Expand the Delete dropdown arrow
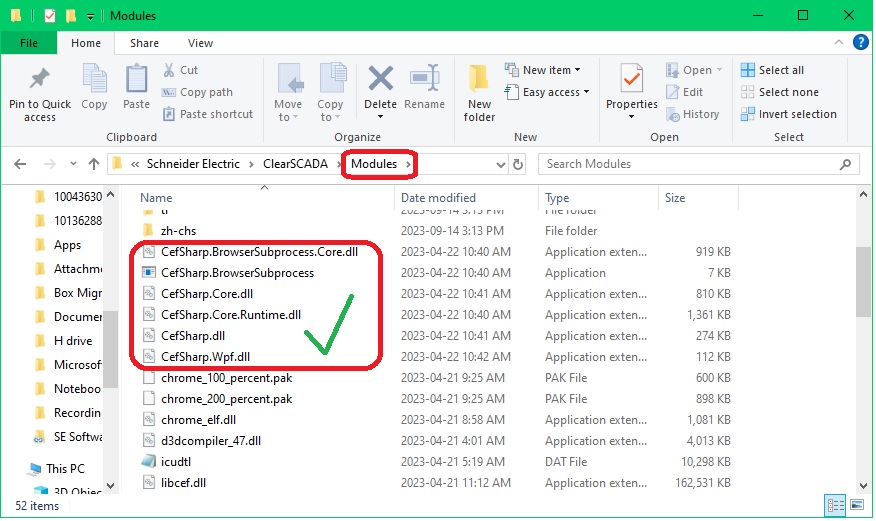This screenshot has height=521, width=876. coord(380,117)
